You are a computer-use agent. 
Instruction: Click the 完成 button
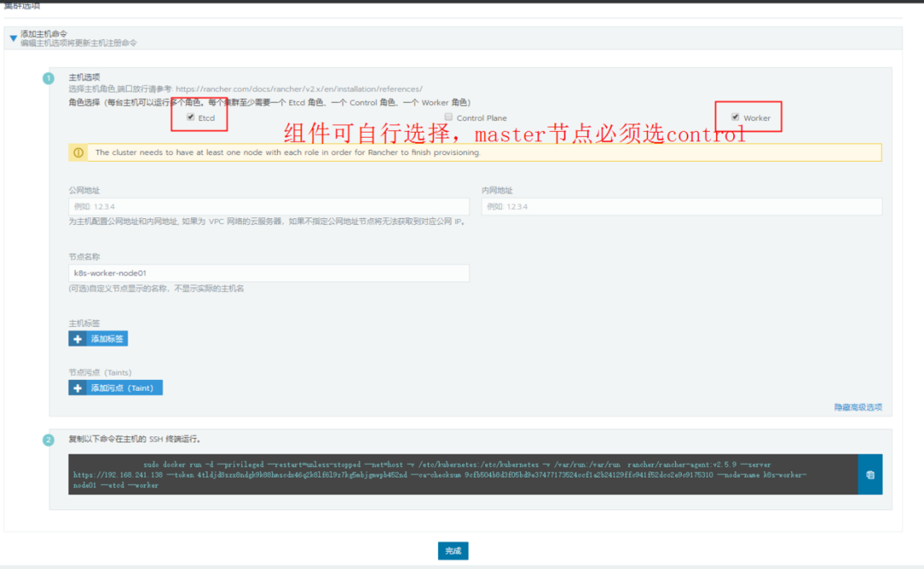453,551
